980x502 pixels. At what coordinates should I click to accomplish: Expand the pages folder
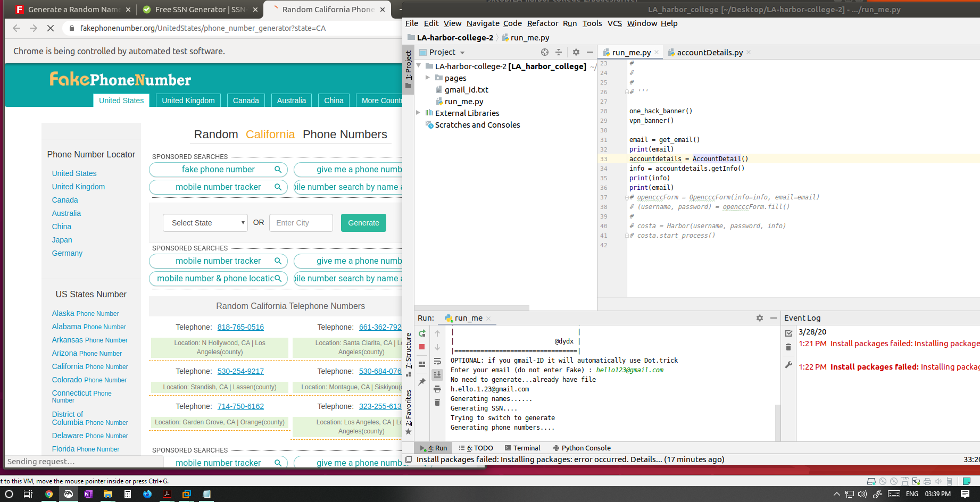428,78
